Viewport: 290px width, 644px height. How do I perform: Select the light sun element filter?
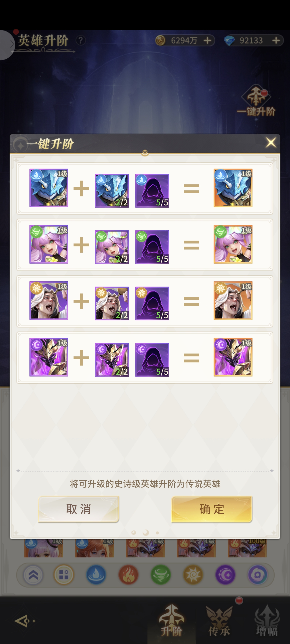193,575
